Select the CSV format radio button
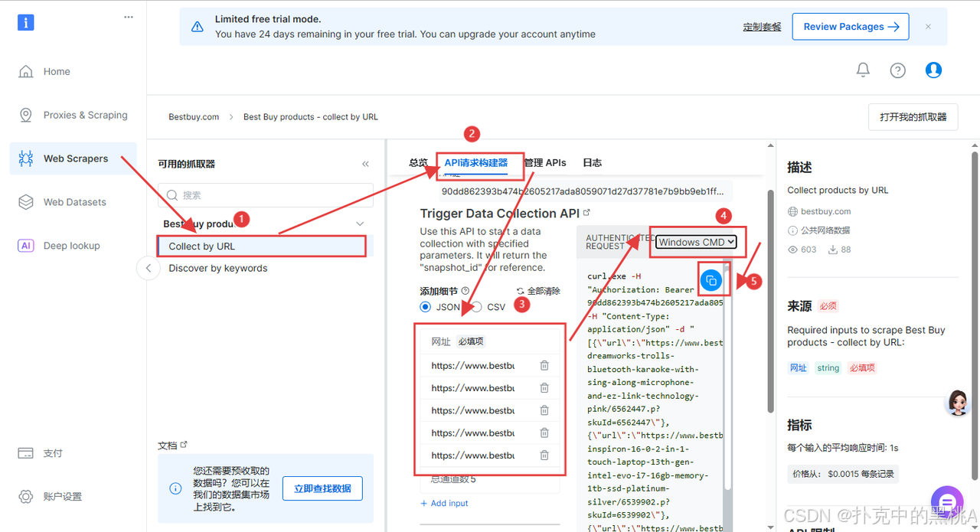The width and height of the screenshot is (980, 532). pyautogui.click(x=476, y=307)
